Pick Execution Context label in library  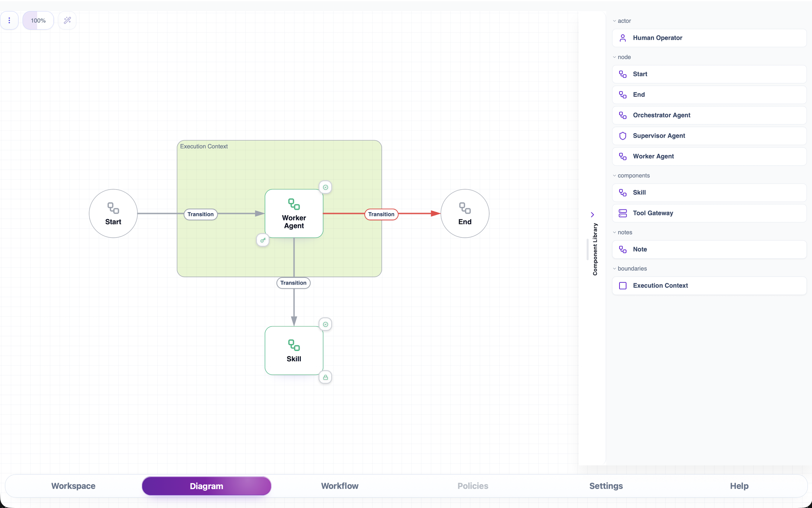(x=660, y=285)
